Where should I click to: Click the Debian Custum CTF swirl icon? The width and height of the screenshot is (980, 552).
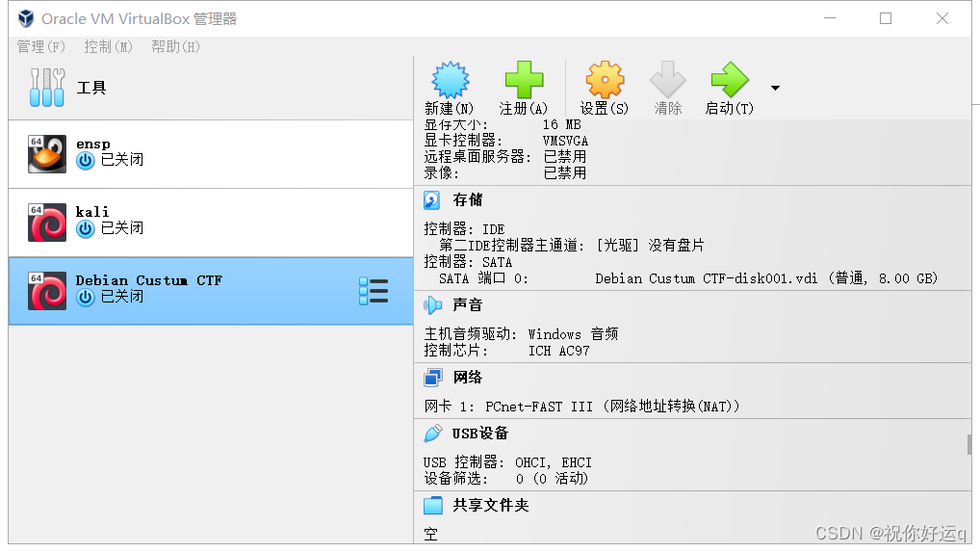pyautogui.click(x=47, y=291)
